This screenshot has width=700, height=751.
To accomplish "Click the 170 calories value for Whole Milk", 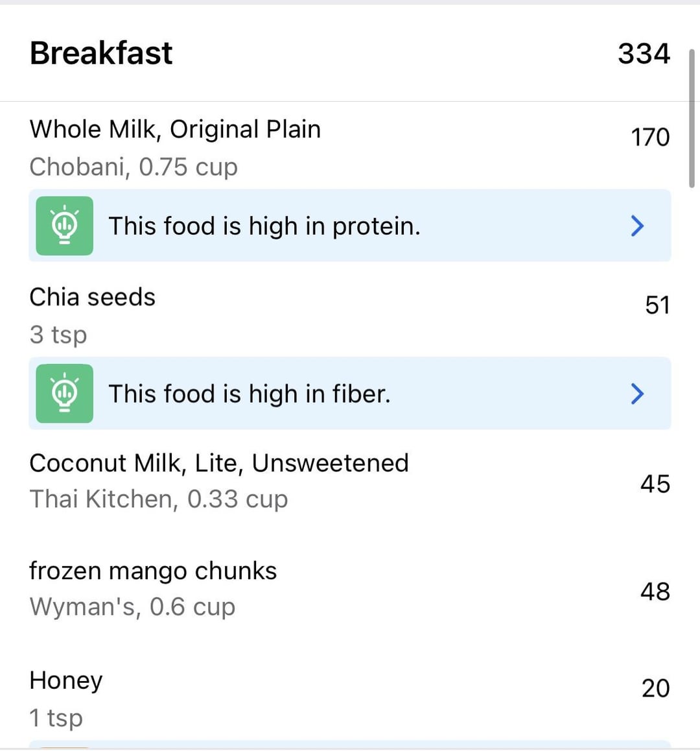I will pos(650,137).
